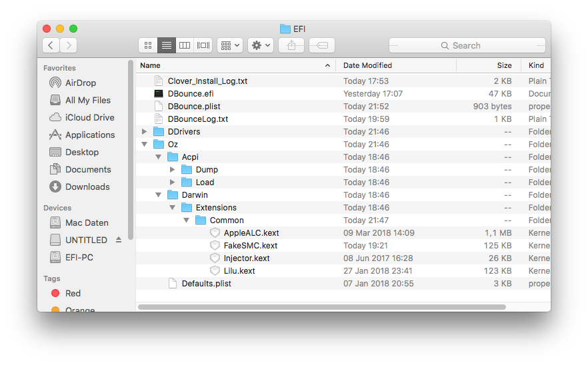
Task: Select the AppleALC.kext kext icon
Action: click(x=215, y=232)
